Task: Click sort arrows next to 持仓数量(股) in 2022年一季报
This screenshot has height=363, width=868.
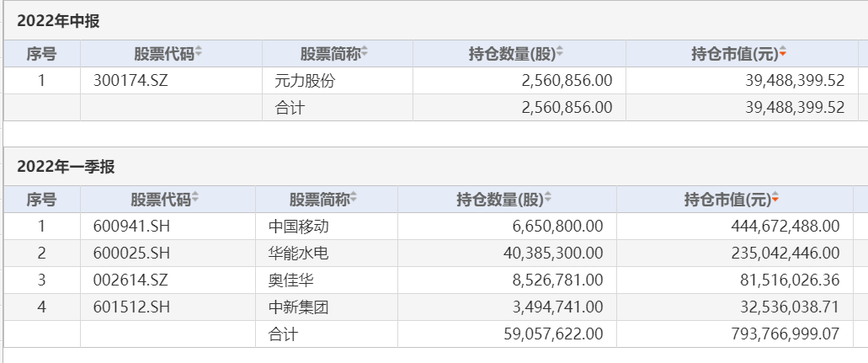Action: tap(548, 200)
